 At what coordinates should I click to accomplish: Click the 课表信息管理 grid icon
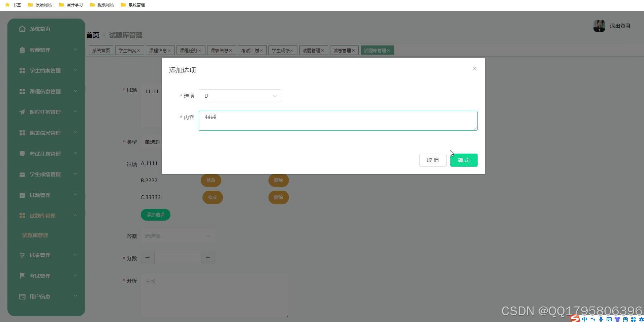point(22,133)
